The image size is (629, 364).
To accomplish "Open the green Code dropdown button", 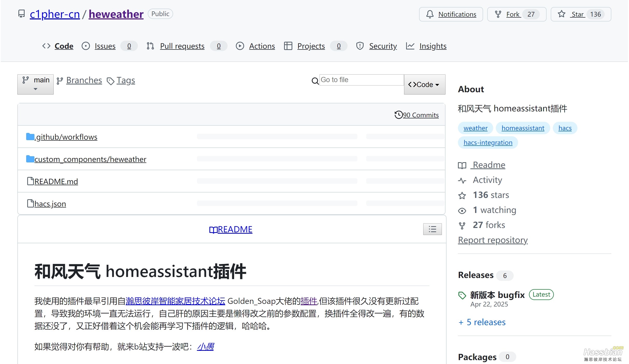I will (x=425, y=84).
